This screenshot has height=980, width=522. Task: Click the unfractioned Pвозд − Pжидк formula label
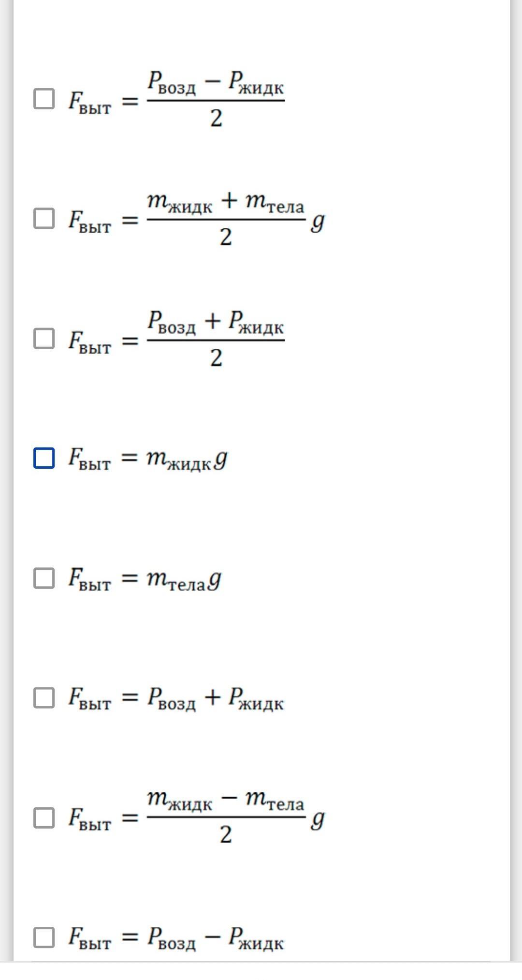176,937
